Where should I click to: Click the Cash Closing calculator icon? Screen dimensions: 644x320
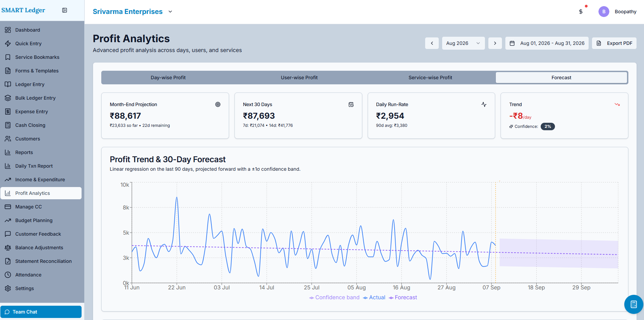coord(8,125)
